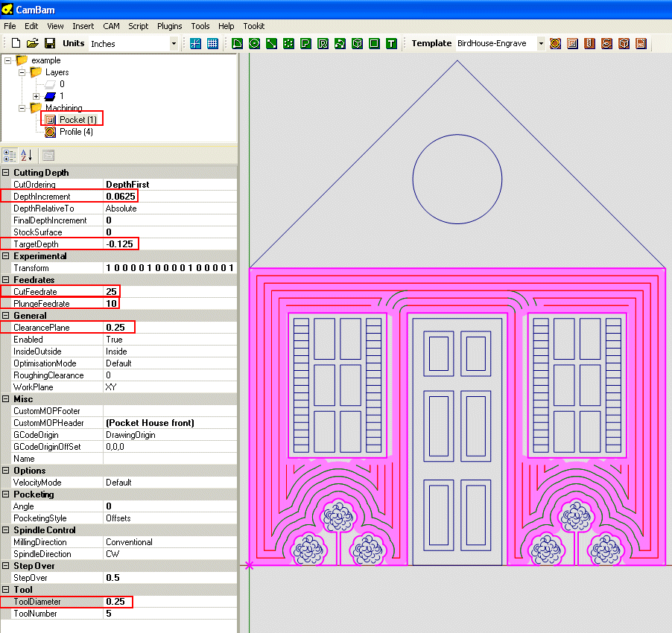The image size is (672, 633).
Task: Click the Profile machining operation toolbar icon
Action: (x=555, y=44)
